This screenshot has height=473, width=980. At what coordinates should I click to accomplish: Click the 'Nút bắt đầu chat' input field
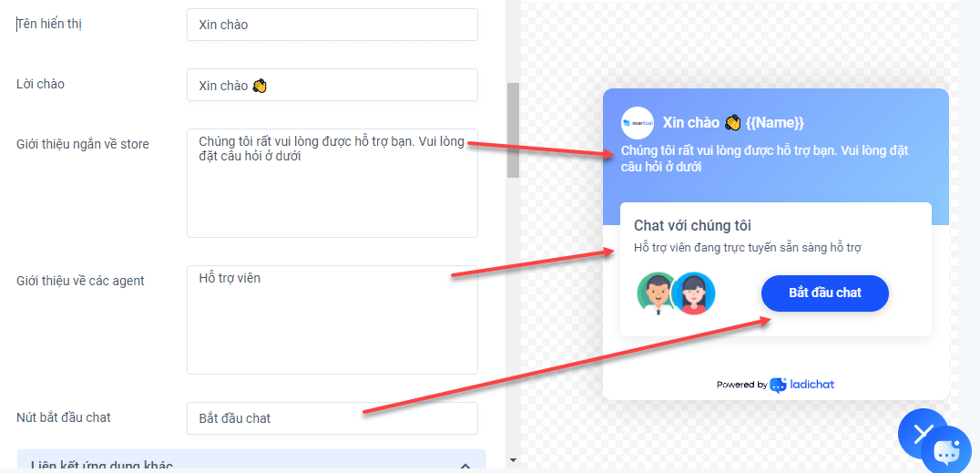[x=332, y=418]
